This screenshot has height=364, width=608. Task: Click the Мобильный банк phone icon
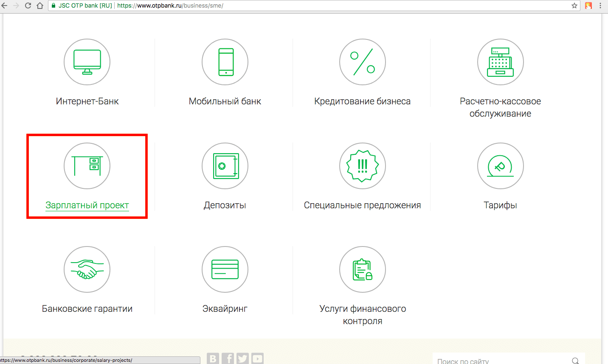225,62
